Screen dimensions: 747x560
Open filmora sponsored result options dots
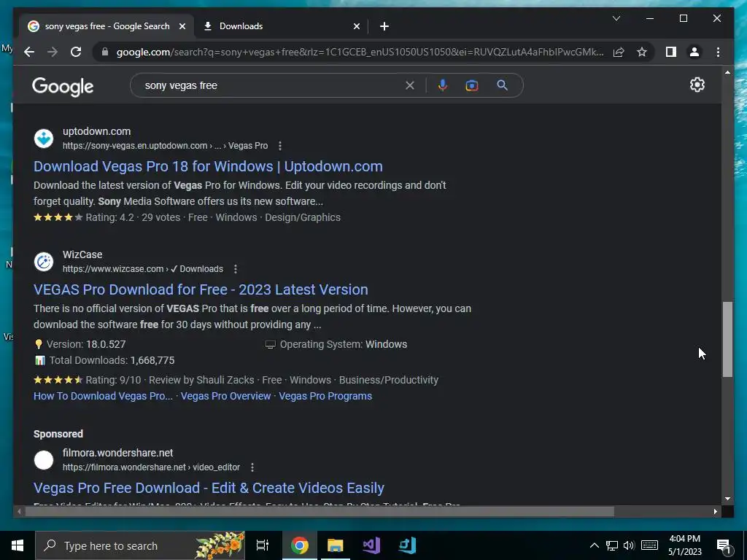[x=252, y=467]
